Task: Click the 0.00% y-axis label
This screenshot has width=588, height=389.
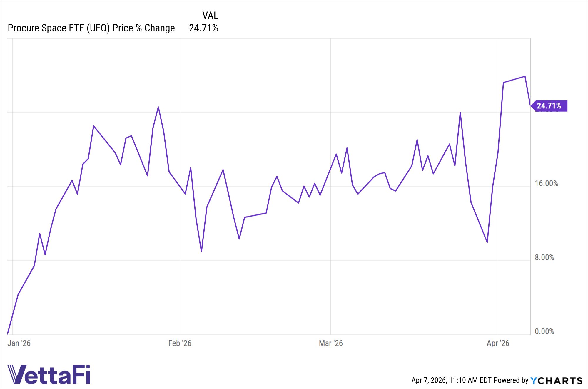Action: click(x=544, y=331)
